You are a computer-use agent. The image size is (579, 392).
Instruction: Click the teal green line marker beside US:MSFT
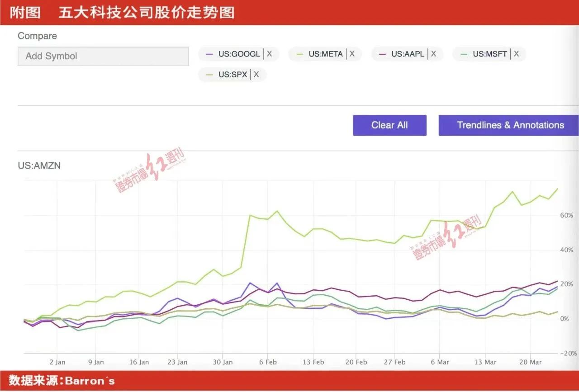click(464, 54)
